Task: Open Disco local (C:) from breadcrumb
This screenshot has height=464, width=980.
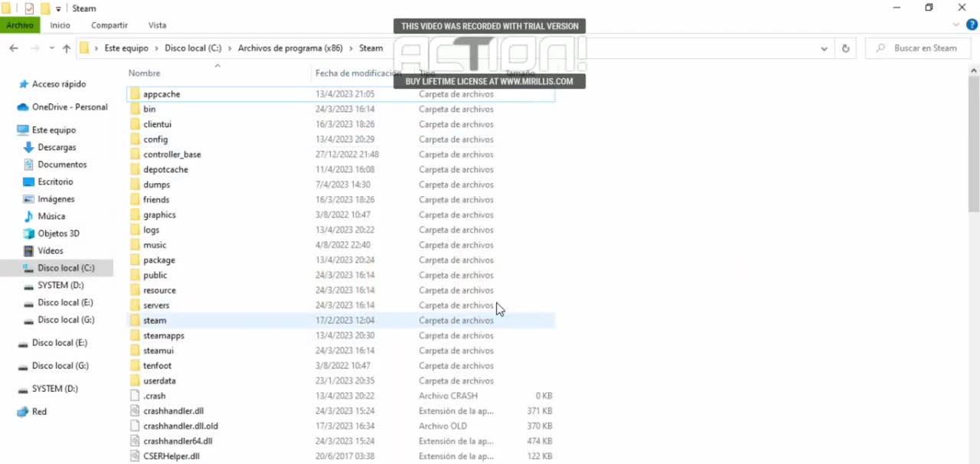Action: click(x=193, y=47)
